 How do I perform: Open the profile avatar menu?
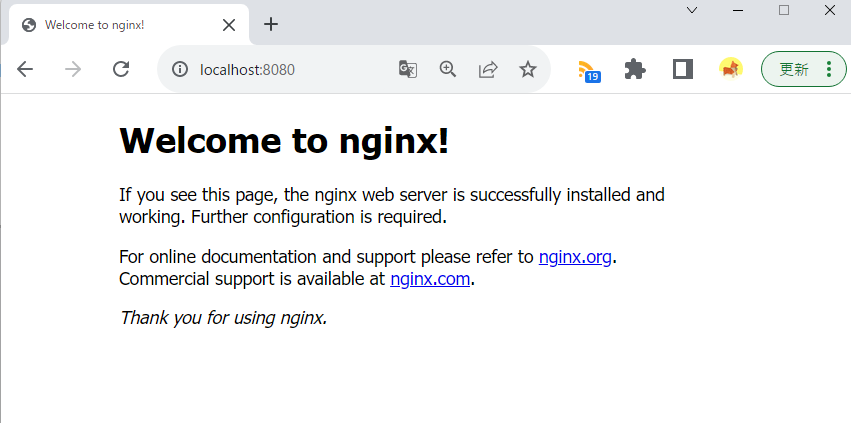point(731,68)
